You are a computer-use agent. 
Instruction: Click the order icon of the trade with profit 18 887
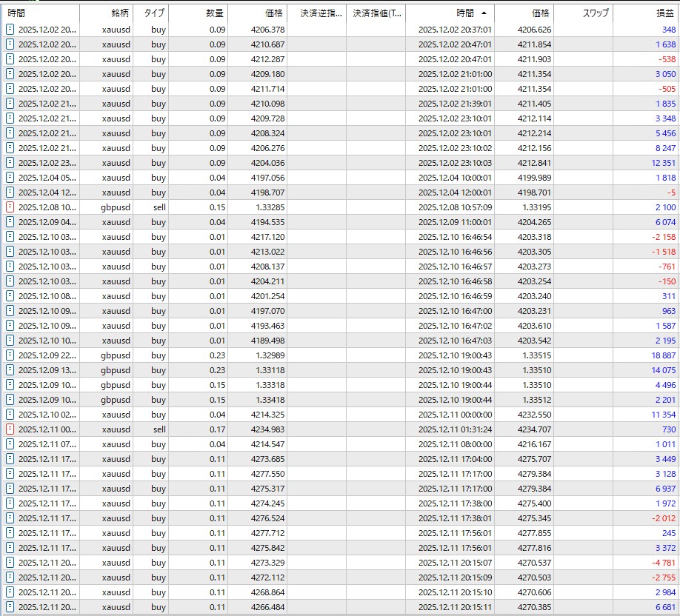point(10,355)
